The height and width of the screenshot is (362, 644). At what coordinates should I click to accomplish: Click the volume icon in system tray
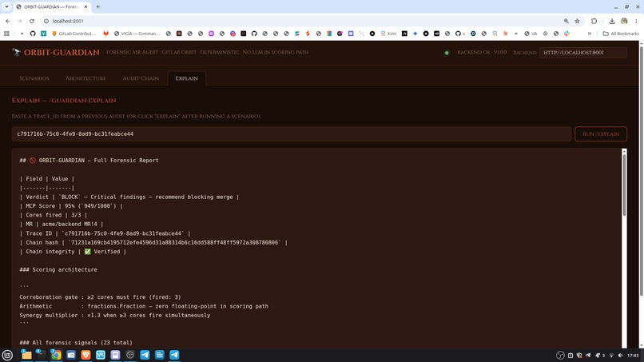[620, 356]
